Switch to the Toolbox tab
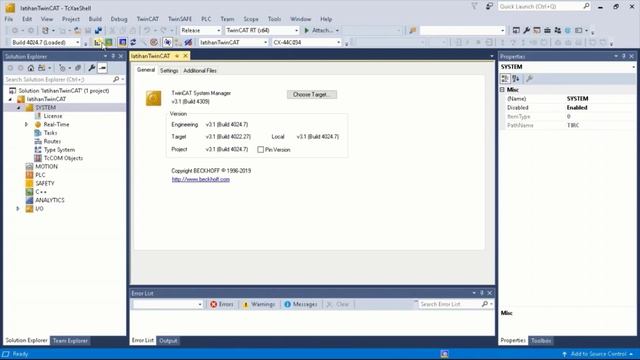The width and height of the screenshot is (640, 360). (x=541, y=341)
